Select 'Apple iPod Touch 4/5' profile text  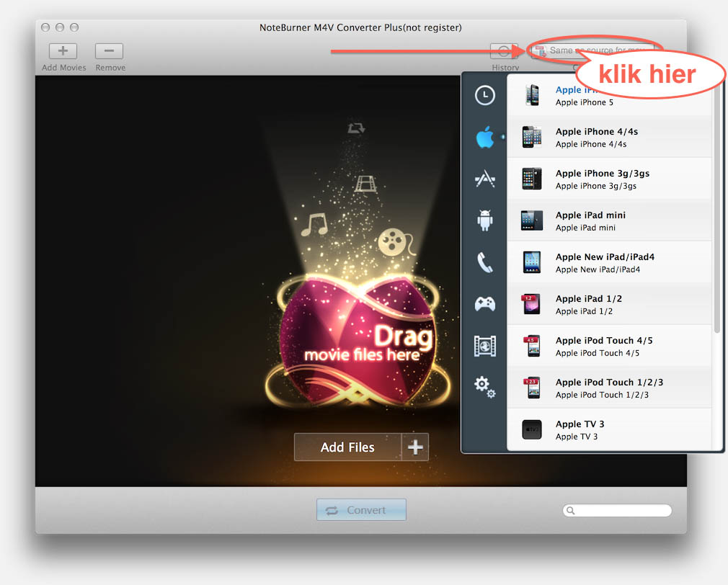(x=604, y=341)
